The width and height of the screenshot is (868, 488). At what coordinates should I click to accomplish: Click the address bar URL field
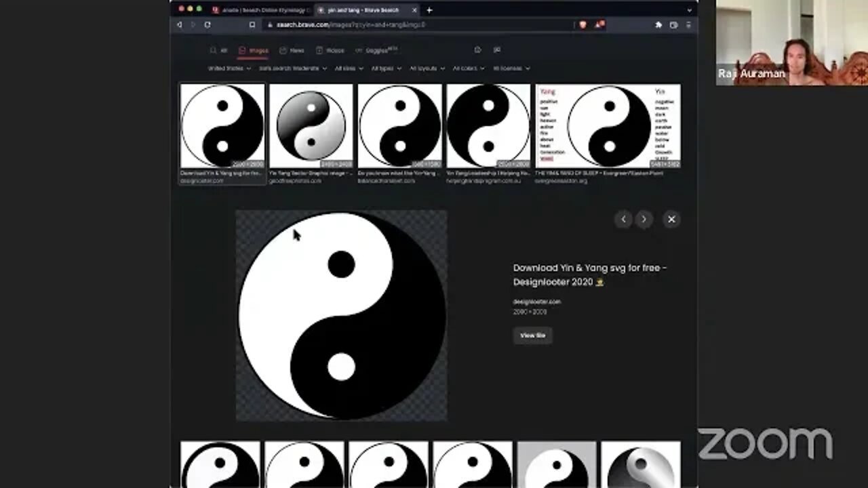[417, 24]
